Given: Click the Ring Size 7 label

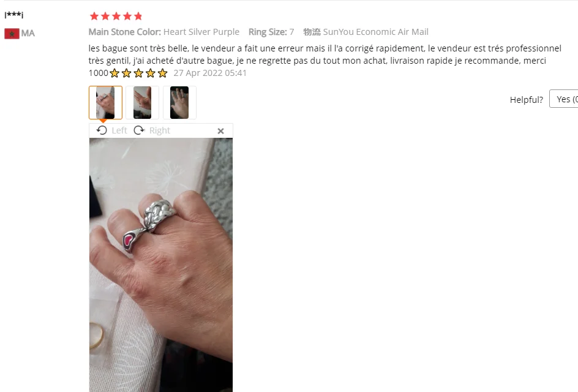Looking at the screenshot, I should pos(271,32).
